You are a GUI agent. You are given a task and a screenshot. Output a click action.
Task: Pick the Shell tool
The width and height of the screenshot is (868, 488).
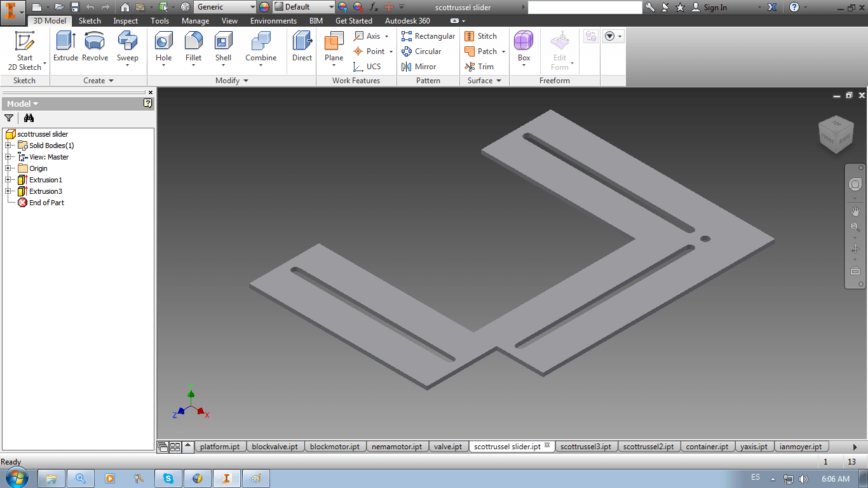(x=223, y=48)
